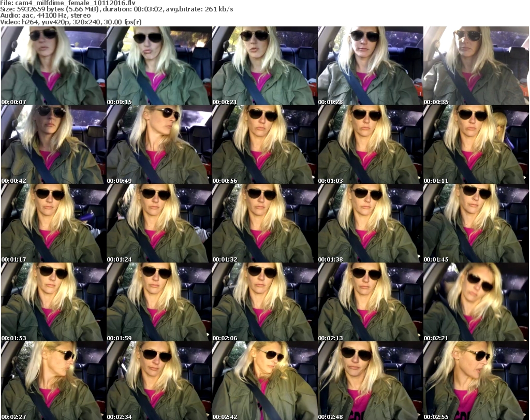This screenshot has width=530, height=420.
Task: Pick the frame stamped 00:02:55
Action: (476, 381)
